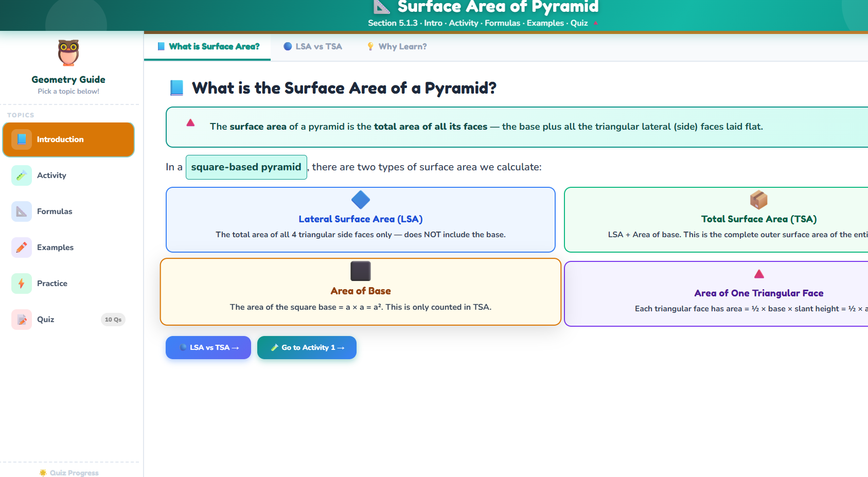Click the crayon icon beside Examples topic
The width and height of the screenshot is (868, 477).
[21, 247]
